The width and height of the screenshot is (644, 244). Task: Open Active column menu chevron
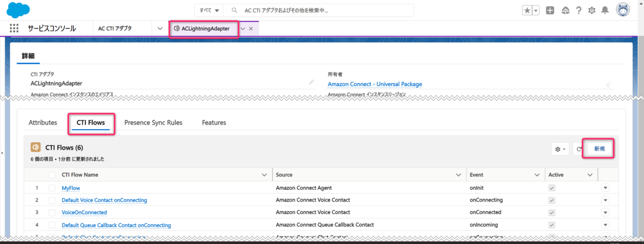click(x=590, y=175)
